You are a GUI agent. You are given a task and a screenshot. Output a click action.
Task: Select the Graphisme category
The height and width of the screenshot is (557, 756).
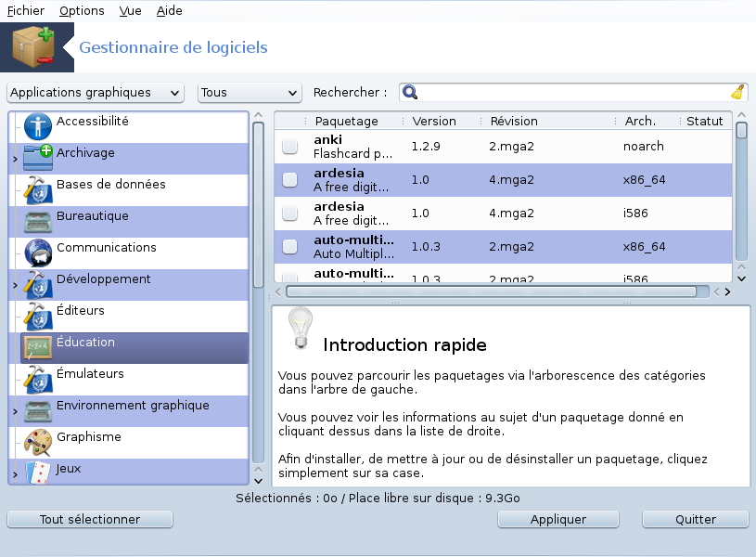(128, 443)
